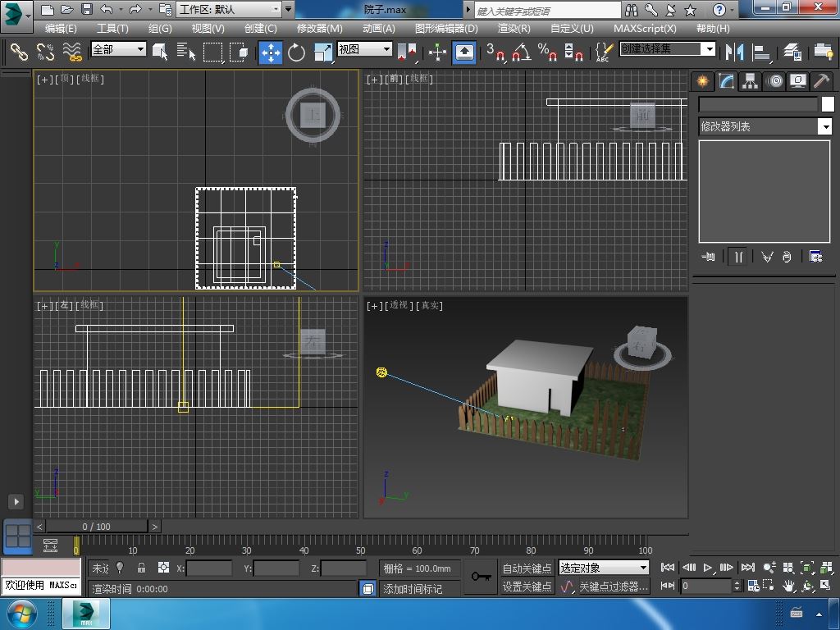Image resolution: width=840 pixels, height=630 pixels.
Task: Activate the Rotate tool in the toolbar
Action: pyautogui.click(x=296, y=52)
